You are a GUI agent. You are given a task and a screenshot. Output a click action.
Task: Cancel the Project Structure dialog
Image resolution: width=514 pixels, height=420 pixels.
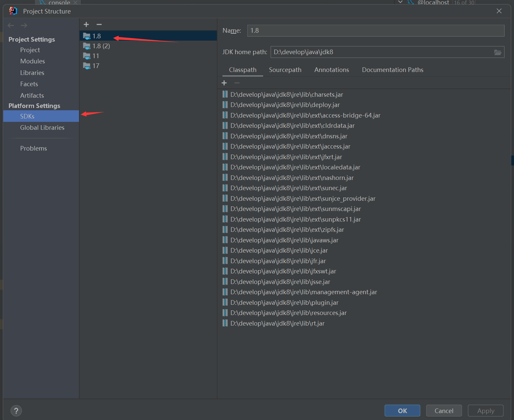click(444, 411)
